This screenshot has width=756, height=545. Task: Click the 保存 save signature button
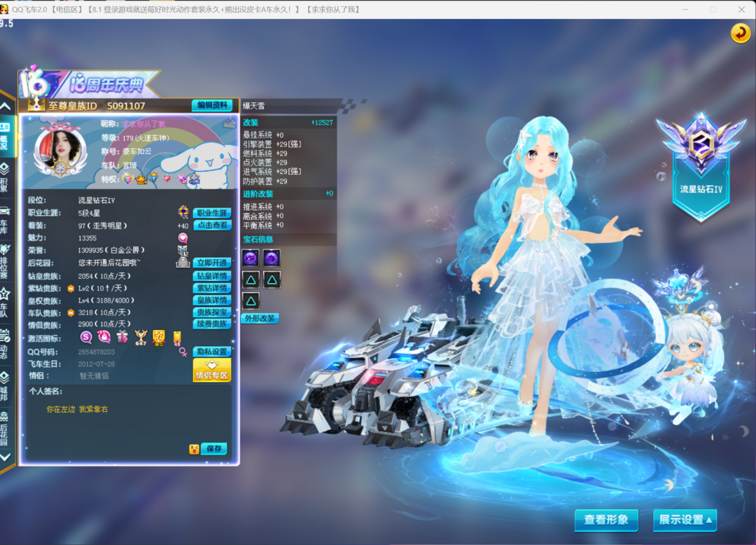pos(213,449)
